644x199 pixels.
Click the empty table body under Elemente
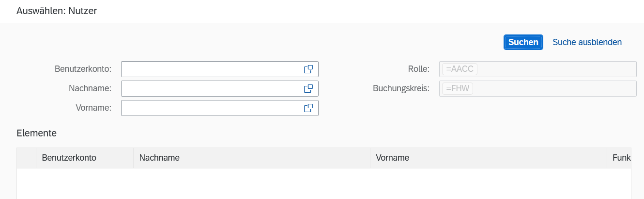pyautogui.click(x=323, y=183)
